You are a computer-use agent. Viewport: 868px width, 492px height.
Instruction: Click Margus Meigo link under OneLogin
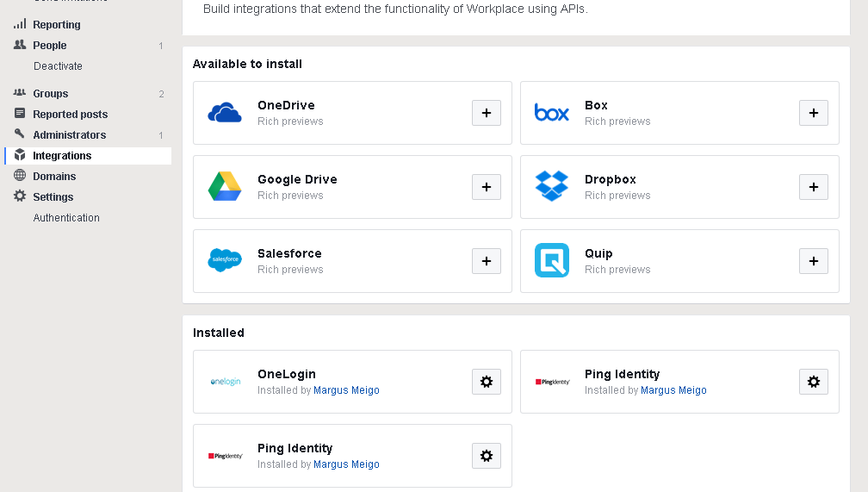click(x=346, y=390)
